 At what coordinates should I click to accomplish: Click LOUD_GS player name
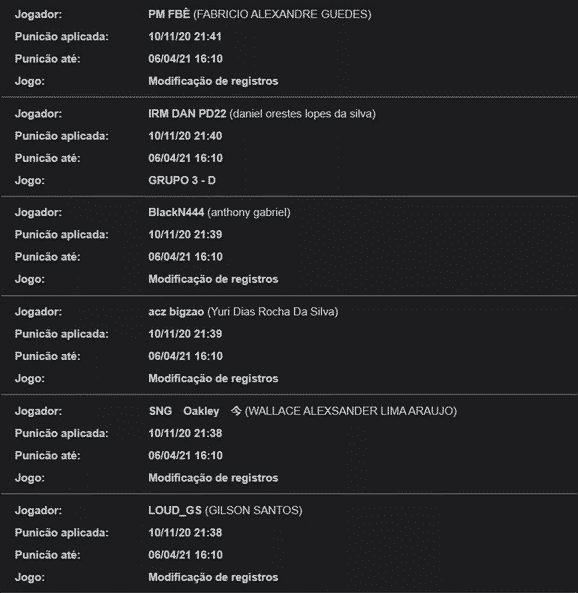click(x=175, y=511)
